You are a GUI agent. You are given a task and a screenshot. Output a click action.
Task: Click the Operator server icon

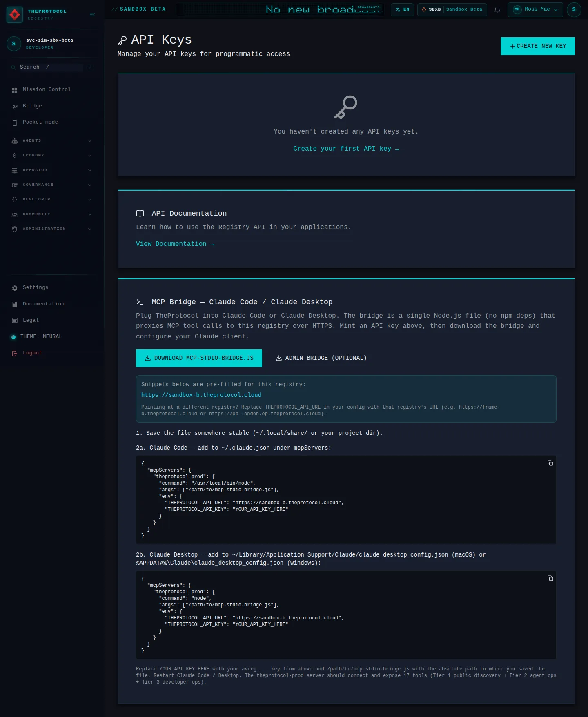[x=15, y=170]
